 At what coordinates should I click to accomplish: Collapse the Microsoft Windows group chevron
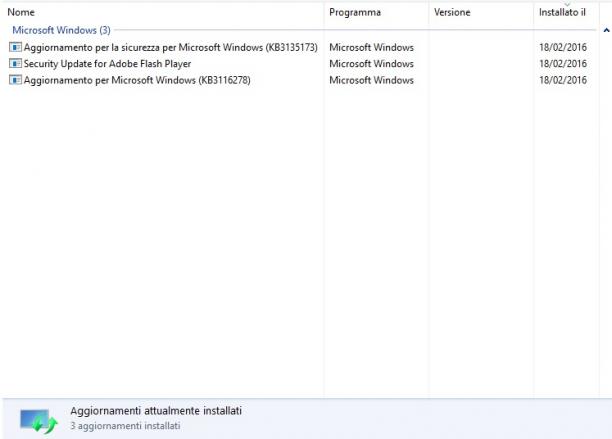(606, 30)
